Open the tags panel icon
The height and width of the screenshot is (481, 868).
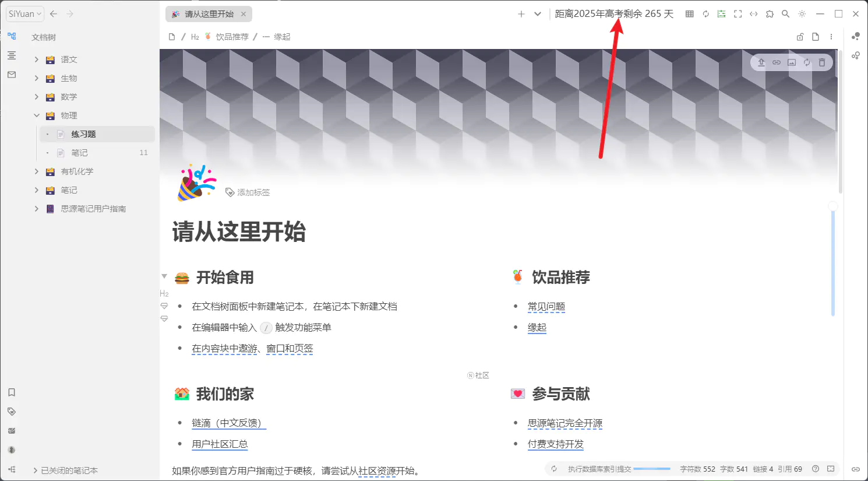click(12, 412)
